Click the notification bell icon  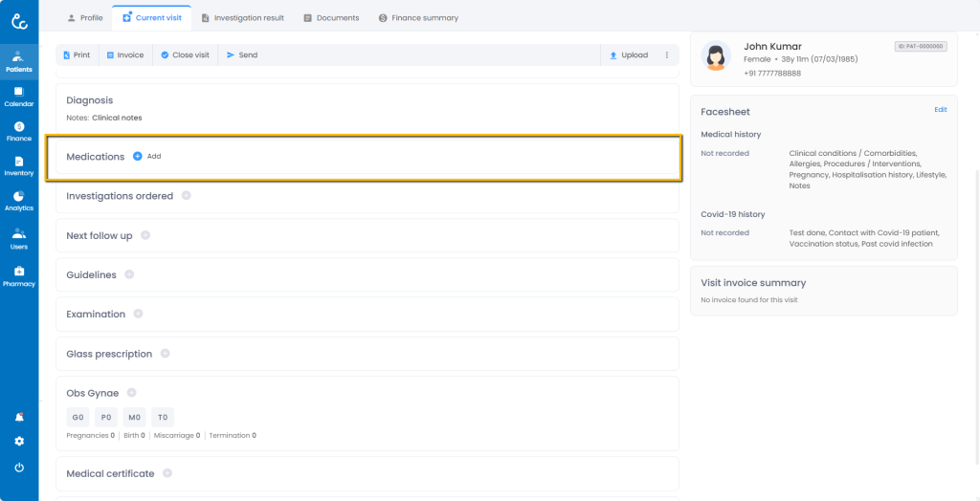[x=19, y=417]
